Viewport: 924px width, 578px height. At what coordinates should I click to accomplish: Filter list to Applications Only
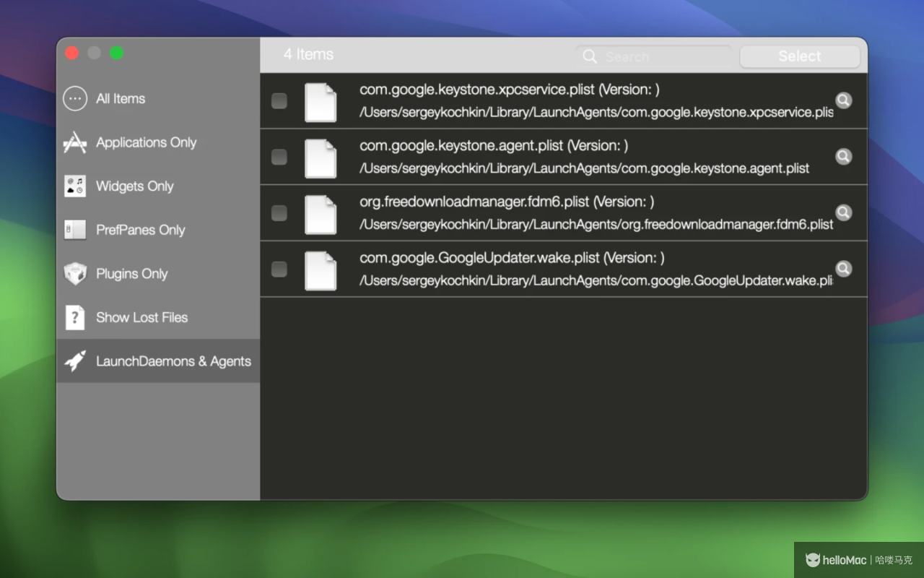[x=158, y=142]
